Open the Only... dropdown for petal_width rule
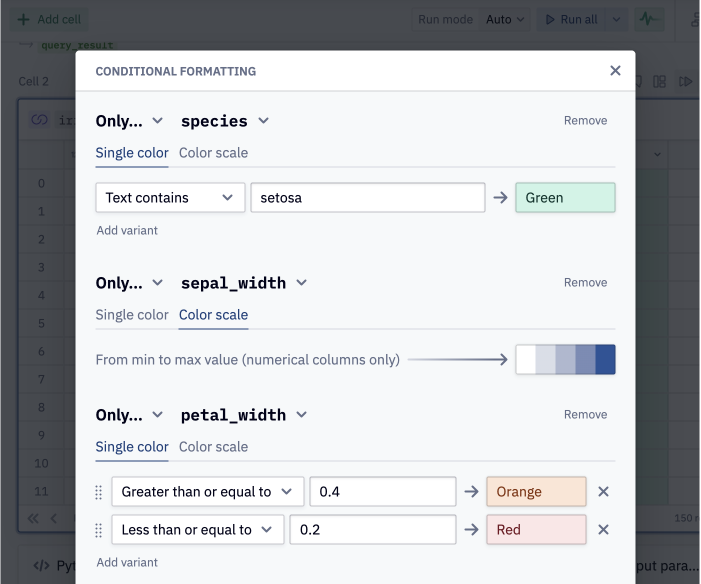 129,415
